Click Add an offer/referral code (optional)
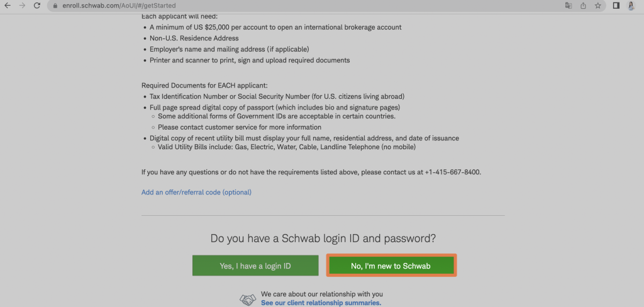This screenshot has width=644, height=307. click(196, 193)
